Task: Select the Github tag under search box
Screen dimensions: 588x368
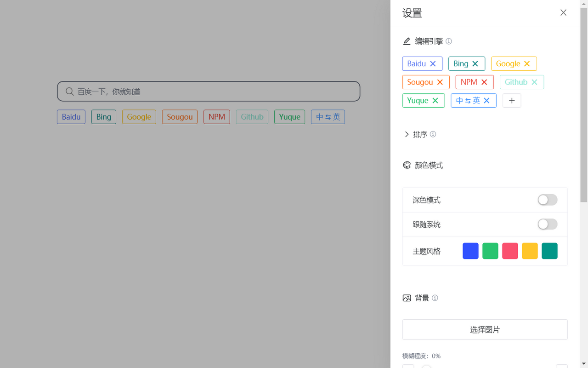Action: pyautogui.click(x=252, y=117)
